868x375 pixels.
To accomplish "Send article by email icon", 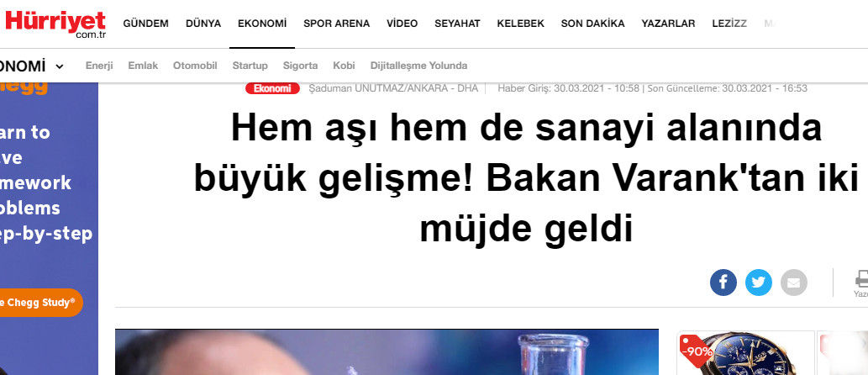I will [x=794, y=283].
